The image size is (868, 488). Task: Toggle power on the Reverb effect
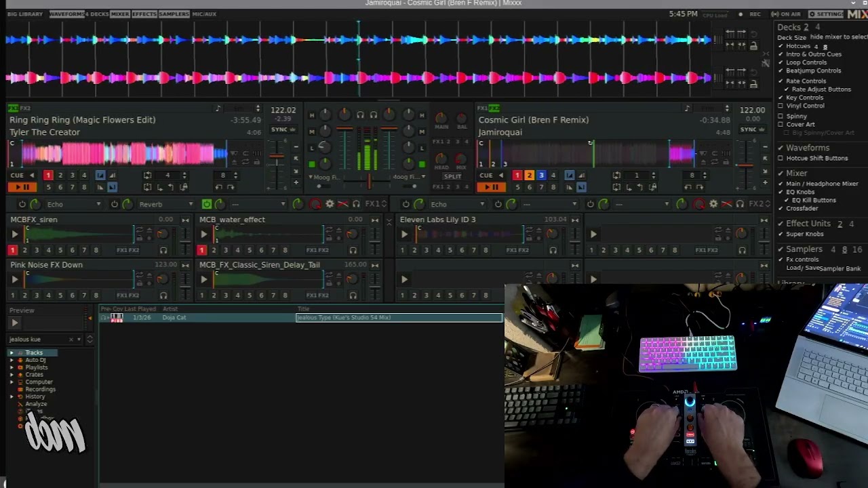click(x=114, y=204)
